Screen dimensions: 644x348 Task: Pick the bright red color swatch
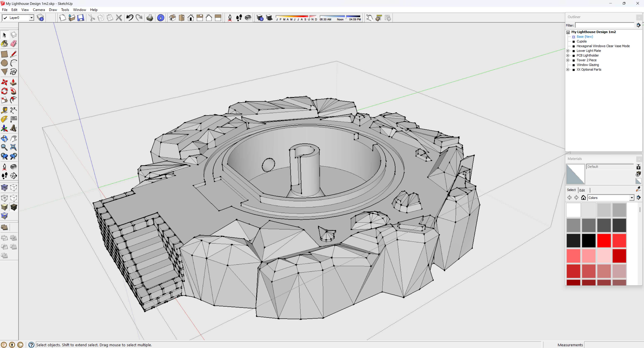[604, 240]
